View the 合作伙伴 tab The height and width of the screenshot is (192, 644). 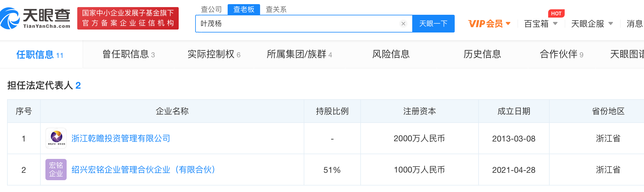pos(561,54)
